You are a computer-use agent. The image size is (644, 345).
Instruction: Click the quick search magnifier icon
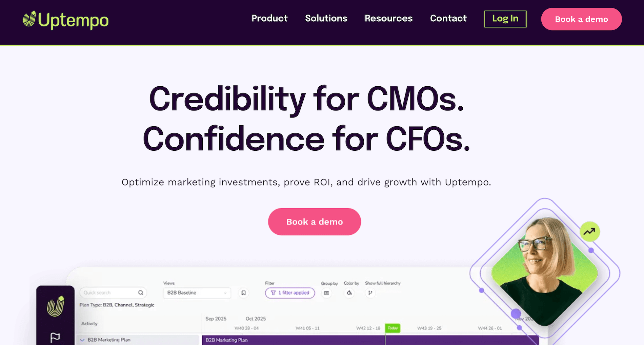[141, 292]
